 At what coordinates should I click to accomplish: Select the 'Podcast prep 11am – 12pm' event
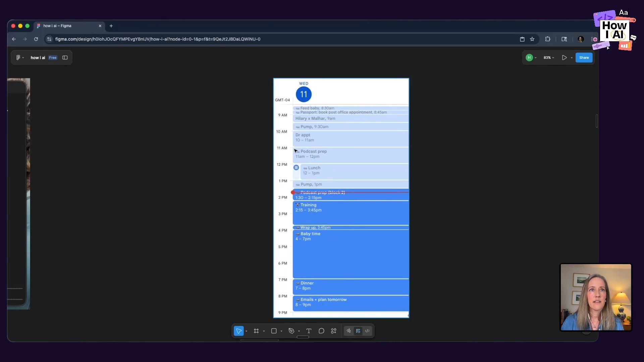coord(351,155)
